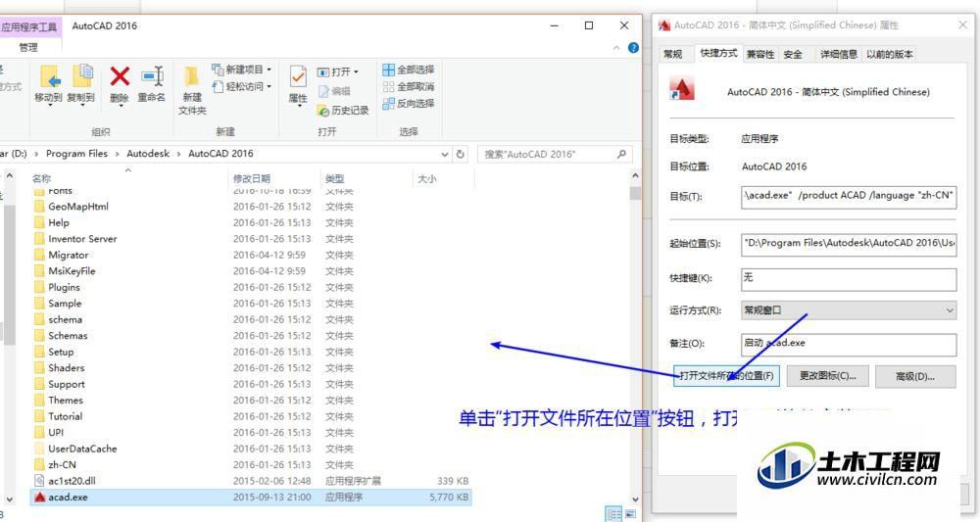Click inside the Start in (起始位置) field
This screenshot has width=980, height=522.
coord(849,244)
